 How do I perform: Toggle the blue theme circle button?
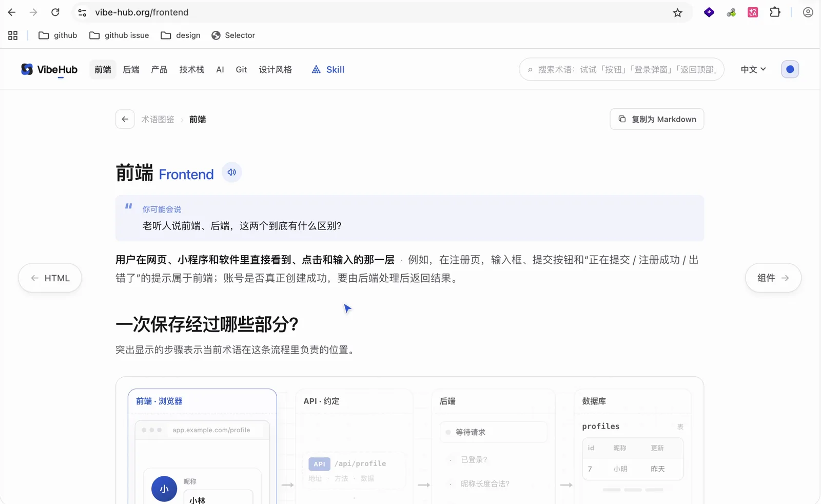tap(790, 69)
